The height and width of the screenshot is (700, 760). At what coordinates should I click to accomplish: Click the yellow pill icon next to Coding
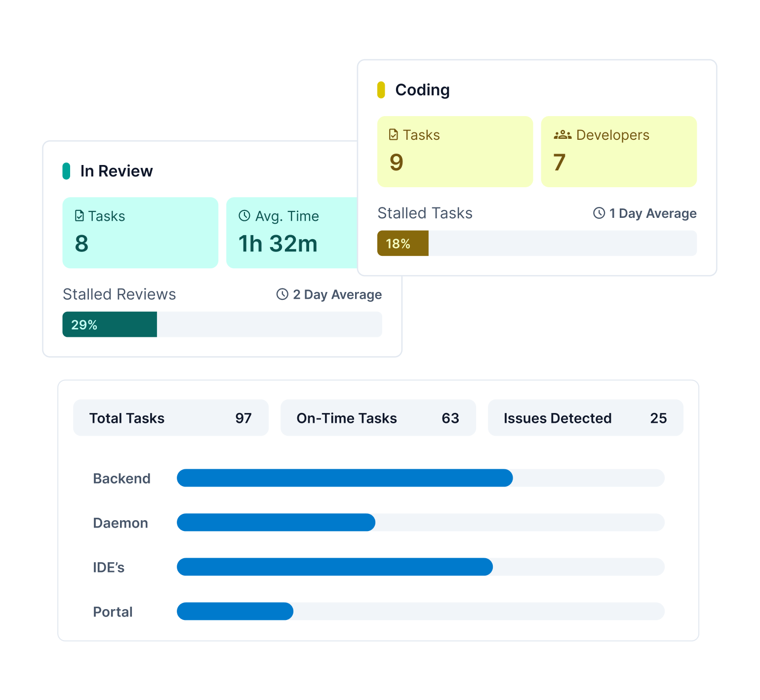pyautogui.click(x=381, y=89)
